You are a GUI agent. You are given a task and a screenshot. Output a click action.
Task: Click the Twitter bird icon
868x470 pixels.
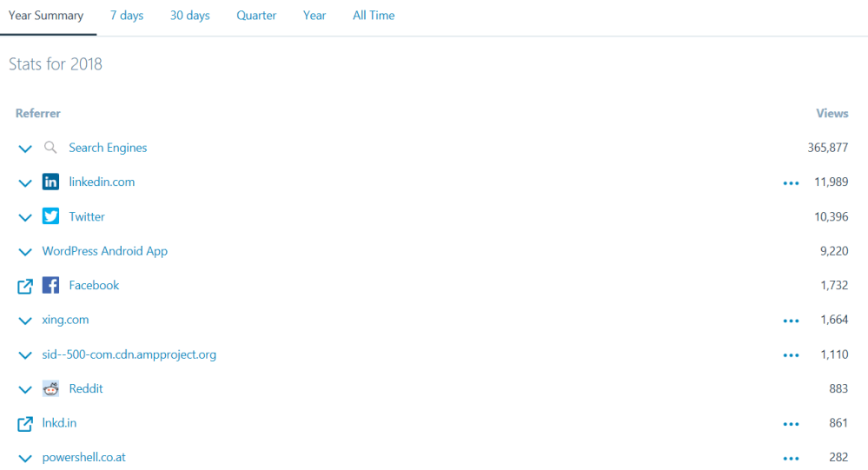coord(50,216)
